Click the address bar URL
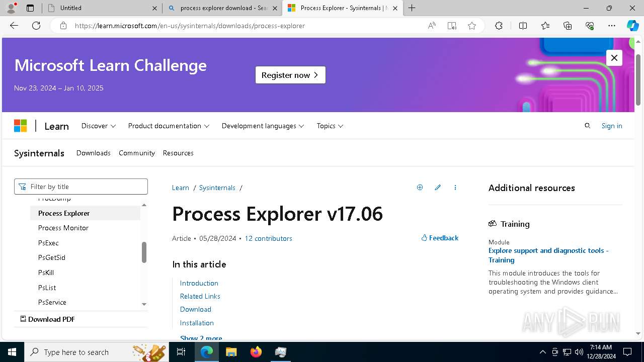 click(190, 26)
